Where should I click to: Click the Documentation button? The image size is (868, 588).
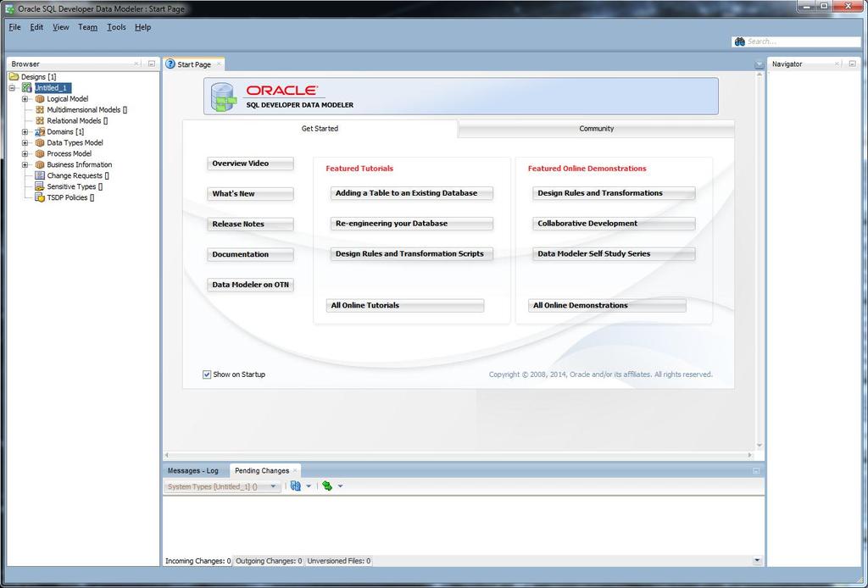(250, 254)
